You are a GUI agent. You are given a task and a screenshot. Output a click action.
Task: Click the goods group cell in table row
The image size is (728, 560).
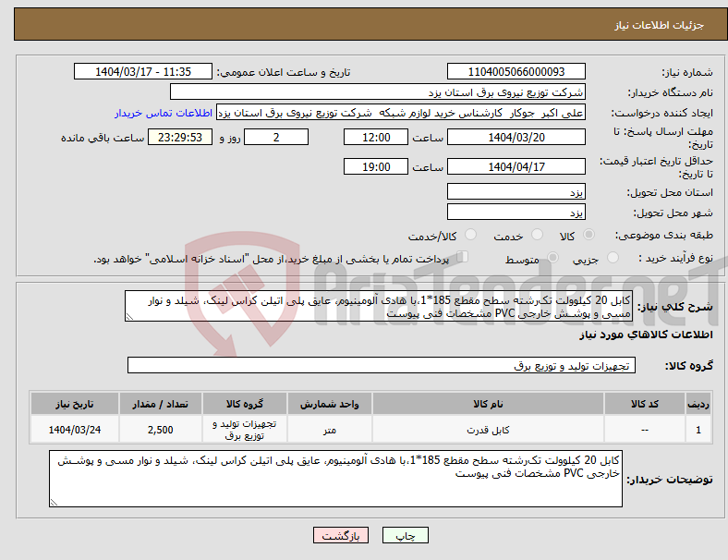pyautogui.click(x=245, y=430)
